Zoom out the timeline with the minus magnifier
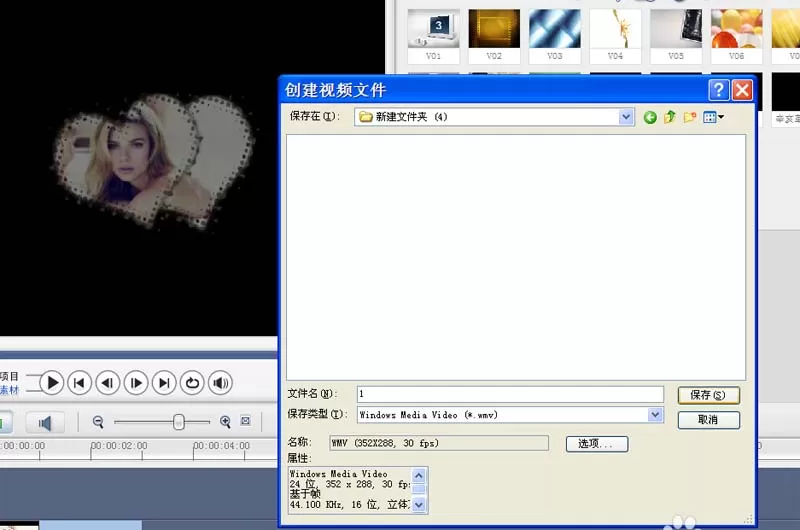 (x=98, y=422)
